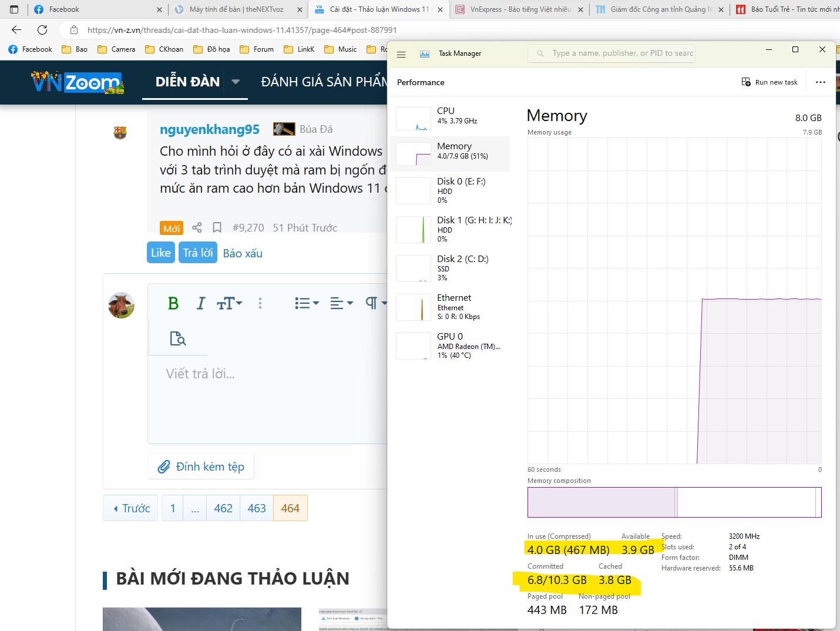This screenshot has width=840, height=631.
Task: Click the Báo xấu report link
Action: [x=243, y=253]
